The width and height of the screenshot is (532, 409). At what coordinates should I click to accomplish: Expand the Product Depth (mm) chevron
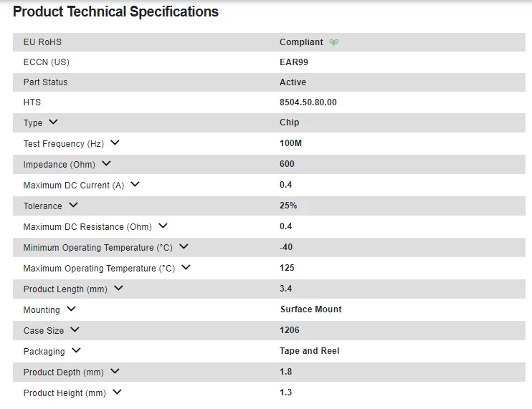coord(115,372)
